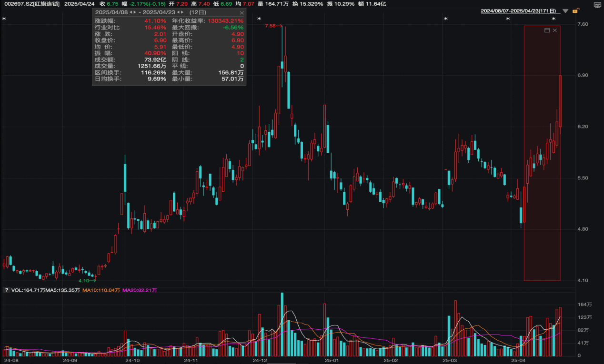Screen dimensions: 604x364
Task: Step the end date 2025/04/23 forward
Action: (183, 12)
